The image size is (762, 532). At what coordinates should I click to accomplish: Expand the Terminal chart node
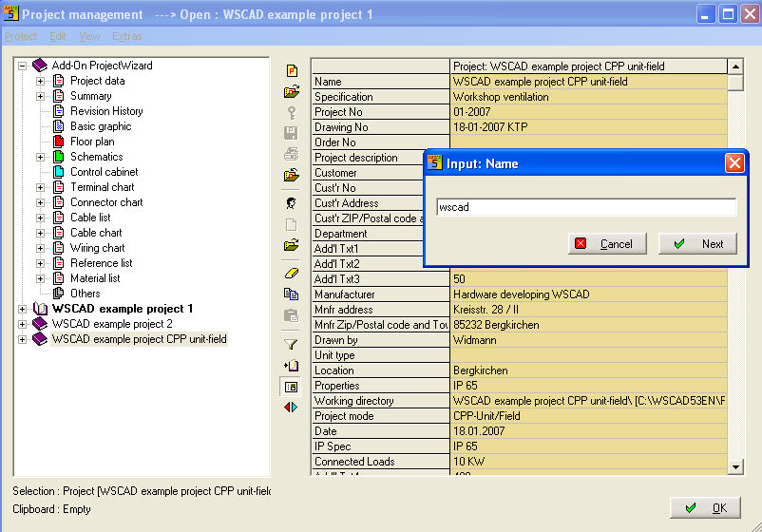coord(41,187)
